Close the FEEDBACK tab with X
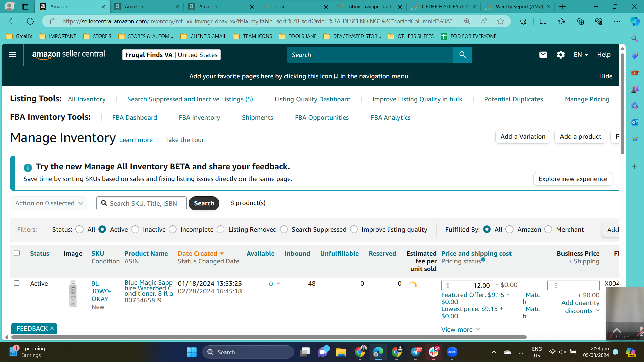The width and height of the screenshot is (644, 362). [x=52, y=328]
